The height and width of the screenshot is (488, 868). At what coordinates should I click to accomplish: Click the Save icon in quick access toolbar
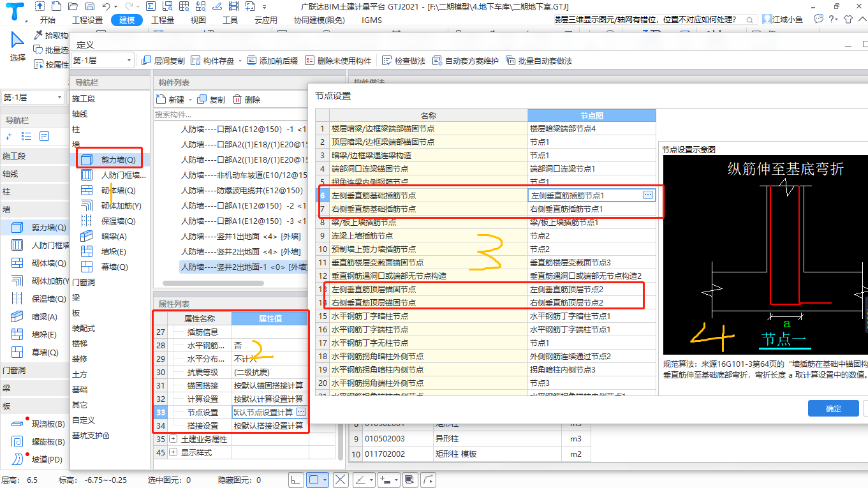[89, 6]
